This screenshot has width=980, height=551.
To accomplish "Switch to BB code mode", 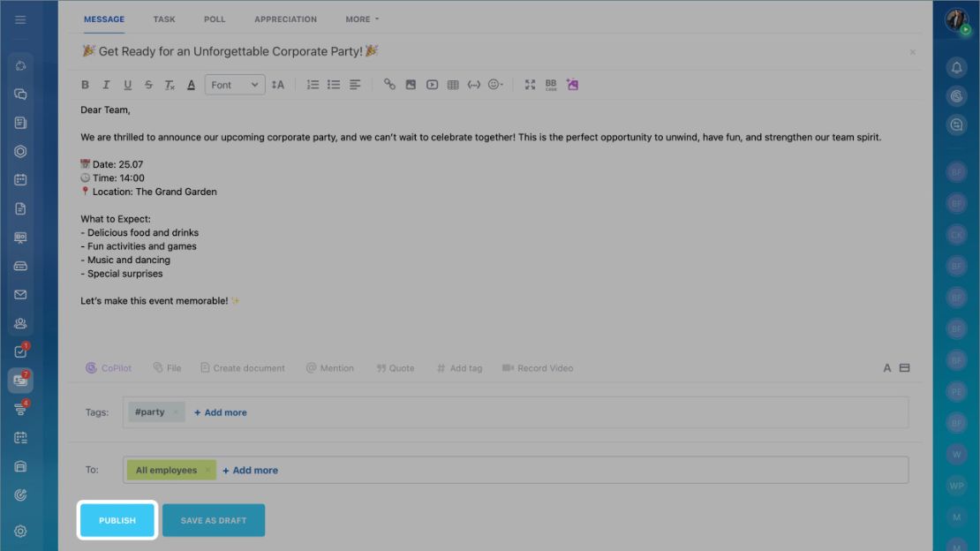I will click(x=551, y=85).
